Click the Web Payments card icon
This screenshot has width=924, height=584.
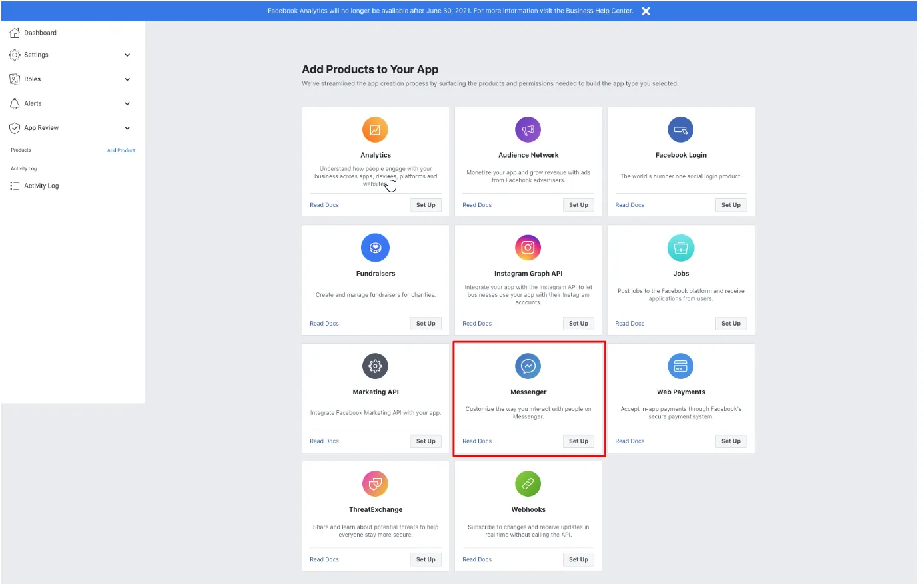pos(681,366)
